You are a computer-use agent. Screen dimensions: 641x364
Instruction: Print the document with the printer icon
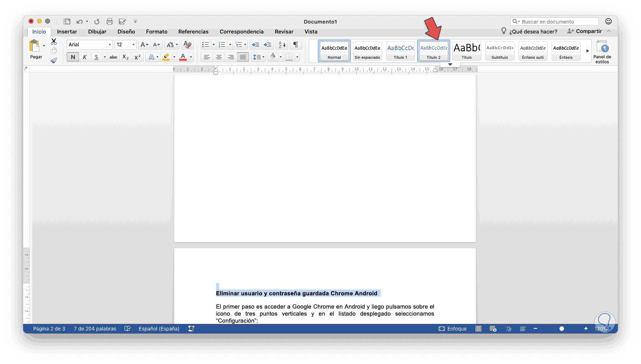tap(110, 22)
